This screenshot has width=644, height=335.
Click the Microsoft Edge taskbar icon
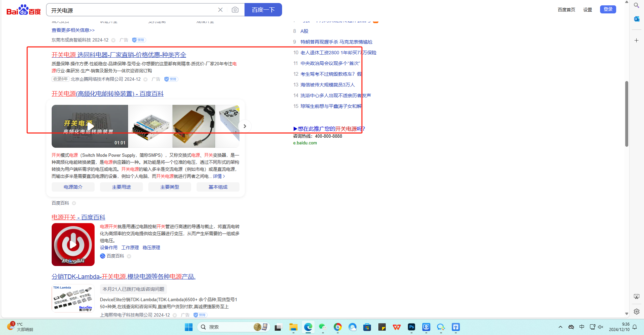pyautogui.click(x=308, y=327)
